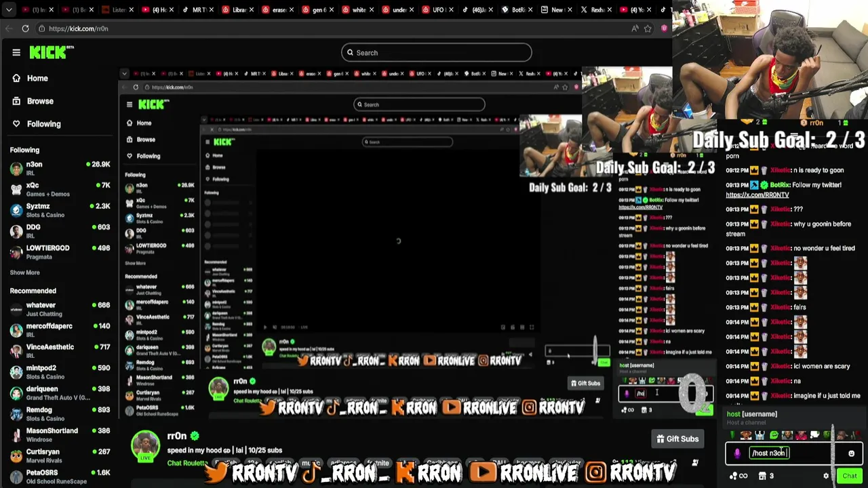Reload the kick.com page
Image resolution: width=868 pixels, height=488 pixels.
click(25, 28)
